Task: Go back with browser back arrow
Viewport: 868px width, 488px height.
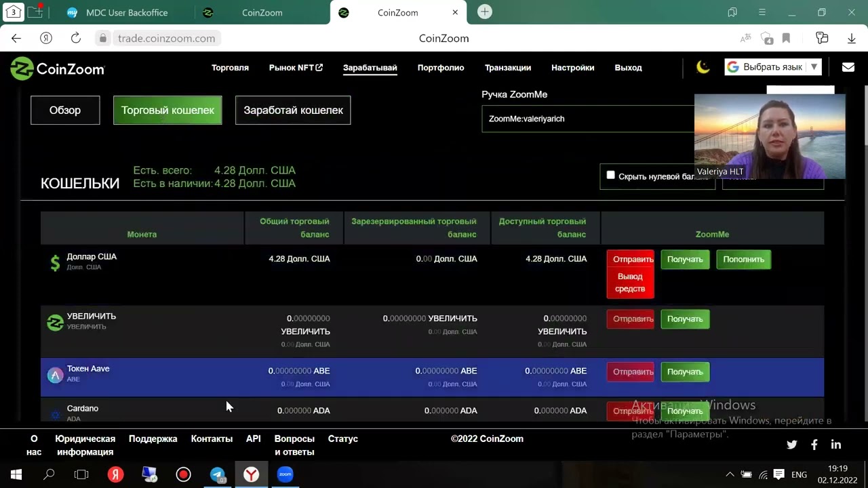Action: [16, 39]
